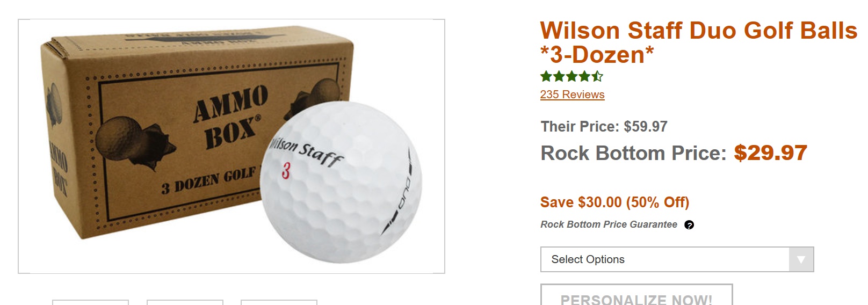Click the first green star

pyautogui.click(x=546, y=76)
